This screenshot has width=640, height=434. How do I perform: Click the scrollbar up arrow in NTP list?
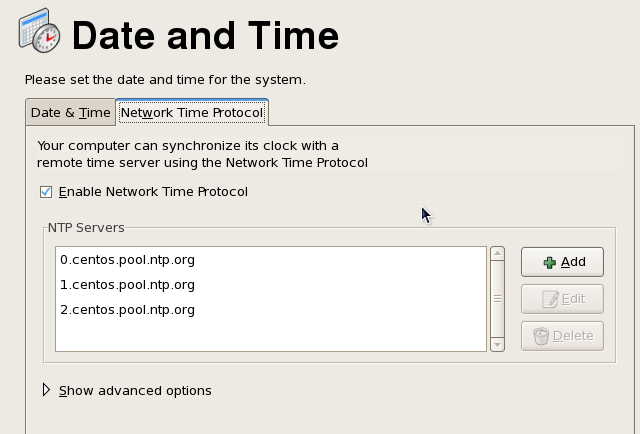coord(497,254)
